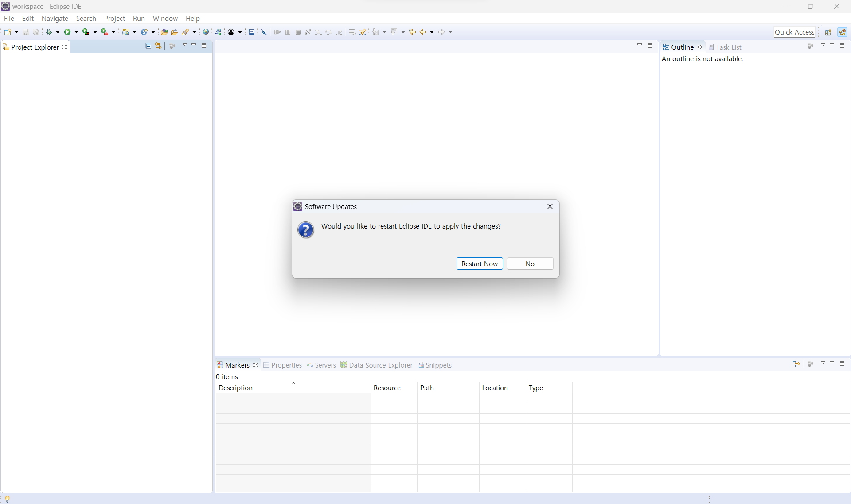This screenshot has height=504, width=851.
Task: Open the Run dropdown arrow
Action: [76, 32]
